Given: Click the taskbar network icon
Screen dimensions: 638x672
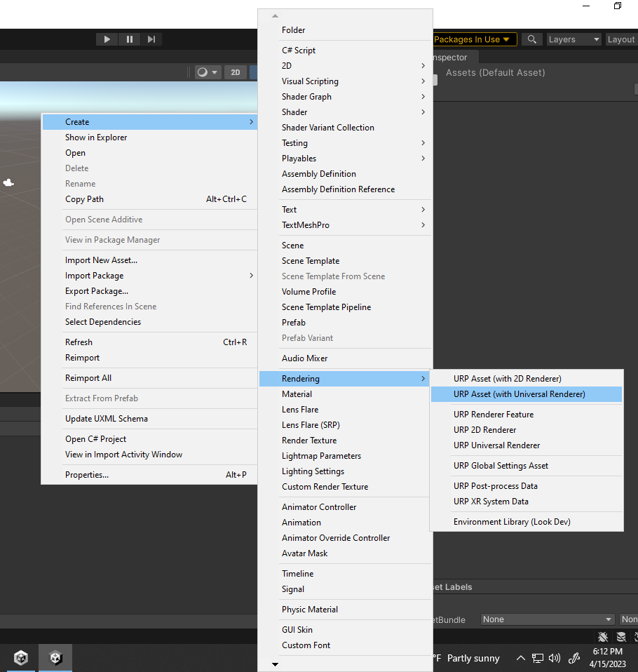Looking at the screenshot, I should point(538,658).
